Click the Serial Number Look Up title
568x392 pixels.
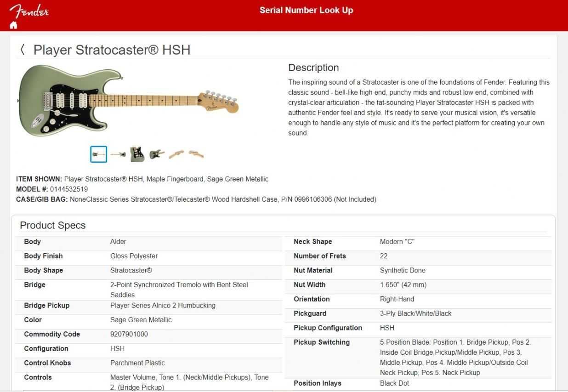[x=306, y=10]
